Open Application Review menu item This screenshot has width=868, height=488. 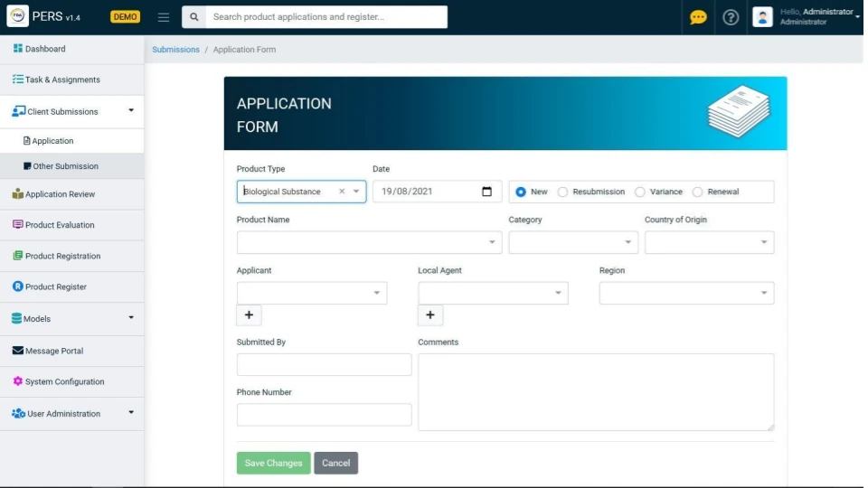point(72,193)
